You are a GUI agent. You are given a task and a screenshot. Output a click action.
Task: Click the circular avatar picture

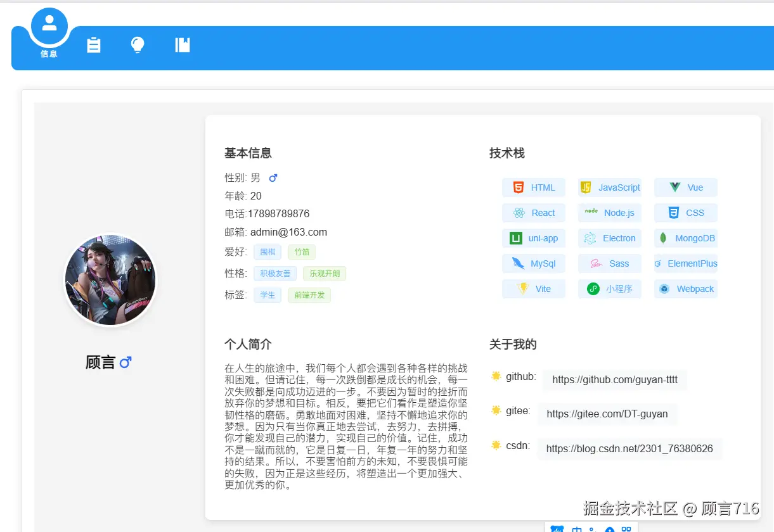click(110, 280)
